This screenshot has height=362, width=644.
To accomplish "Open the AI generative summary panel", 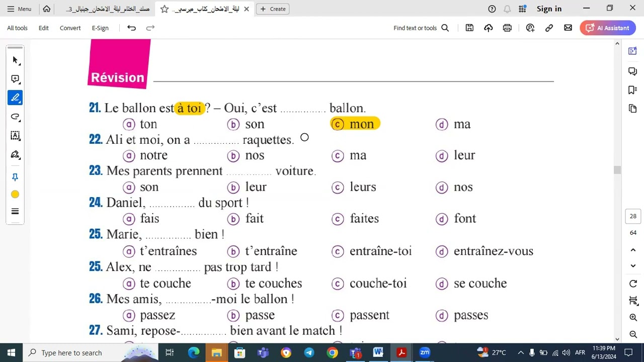I will tap(633, 51).
